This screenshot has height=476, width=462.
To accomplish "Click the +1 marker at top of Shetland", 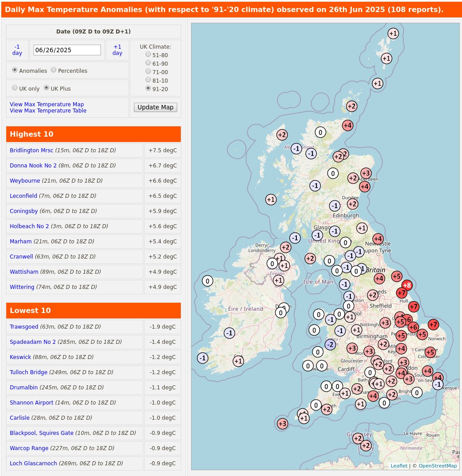I will (393, 33).
